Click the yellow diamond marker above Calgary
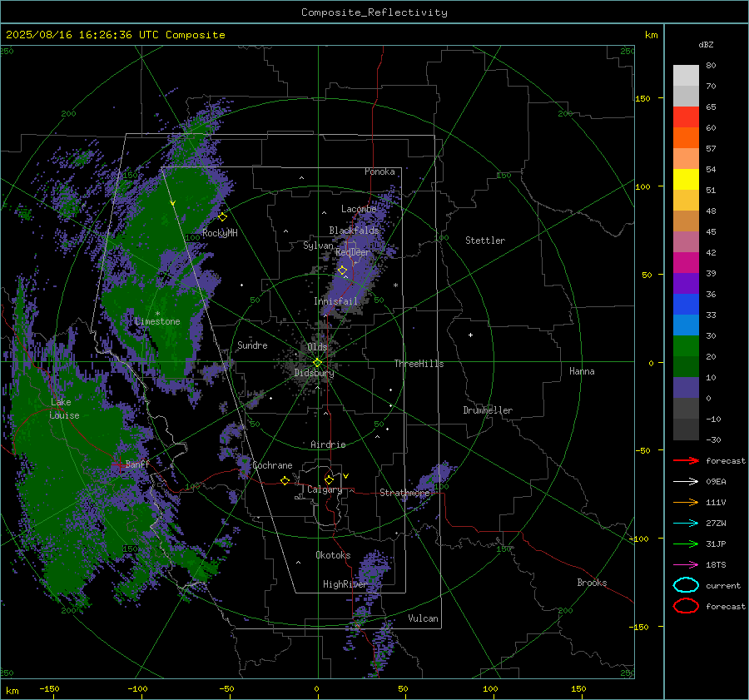This screenshot has width=749, height=700. 329,479
